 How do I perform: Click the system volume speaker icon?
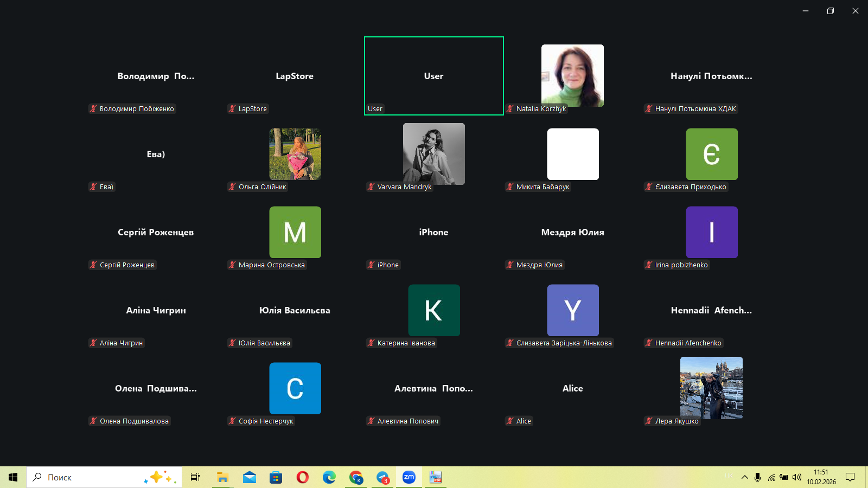point(796,477)
